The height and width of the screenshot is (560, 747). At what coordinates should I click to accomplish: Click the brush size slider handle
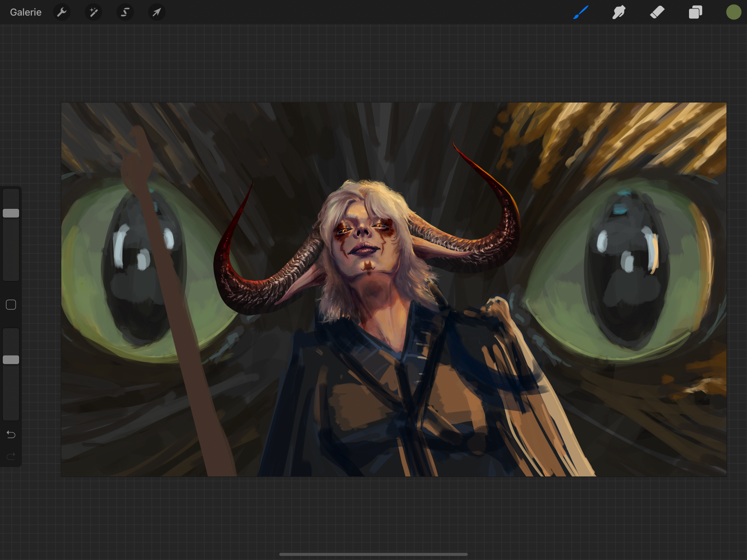[x=11, y=213]
